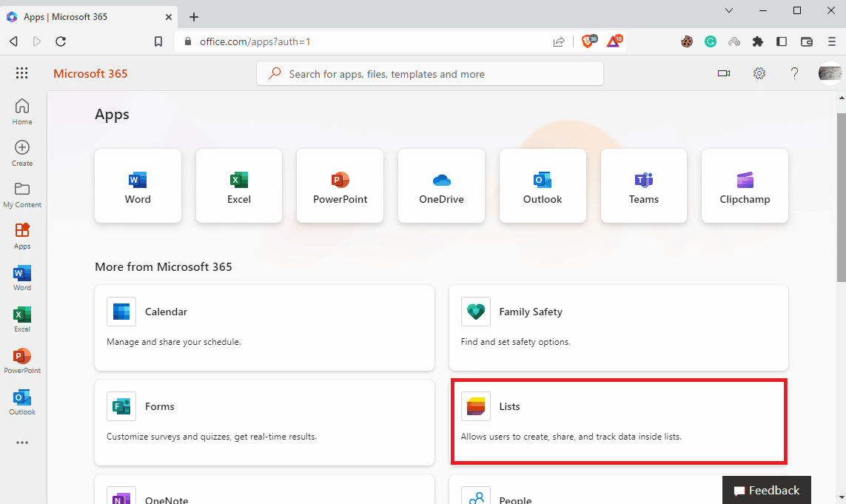Select the Apps | Microsoft 365 browser tab
The height and width of the screenshot is (504, 846).
point(89,17)
